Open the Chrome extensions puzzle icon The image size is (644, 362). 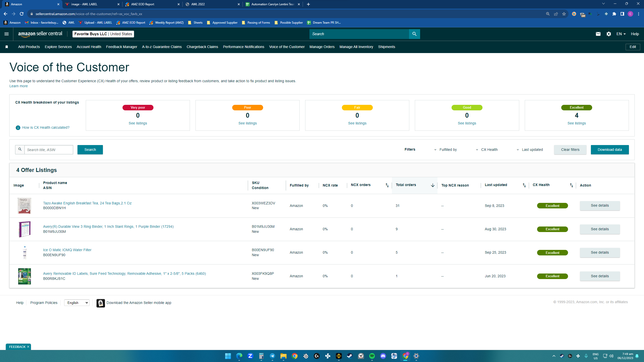point(614,14)
